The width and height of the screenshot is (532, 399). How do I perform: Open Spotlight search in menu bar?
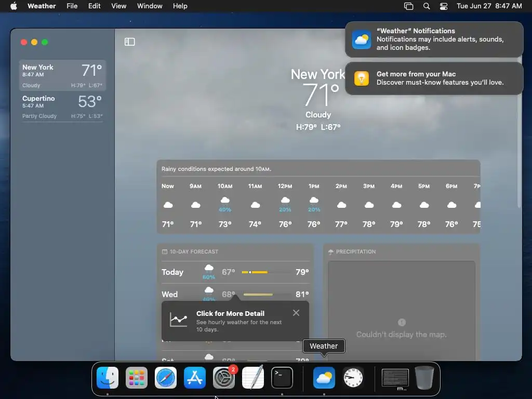click(427, 6)
